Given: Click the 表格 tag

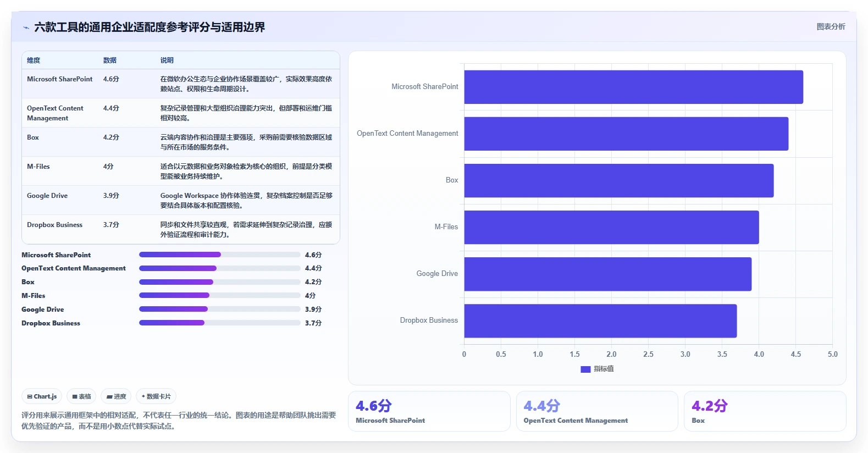Looking at the screenshot, I should [81, 396].
